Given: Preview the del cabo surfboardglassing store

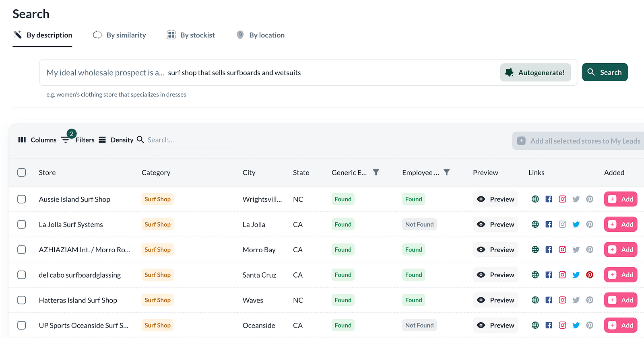Looking at the screenshot, I should pyautogui.click(x=495, y=275).
